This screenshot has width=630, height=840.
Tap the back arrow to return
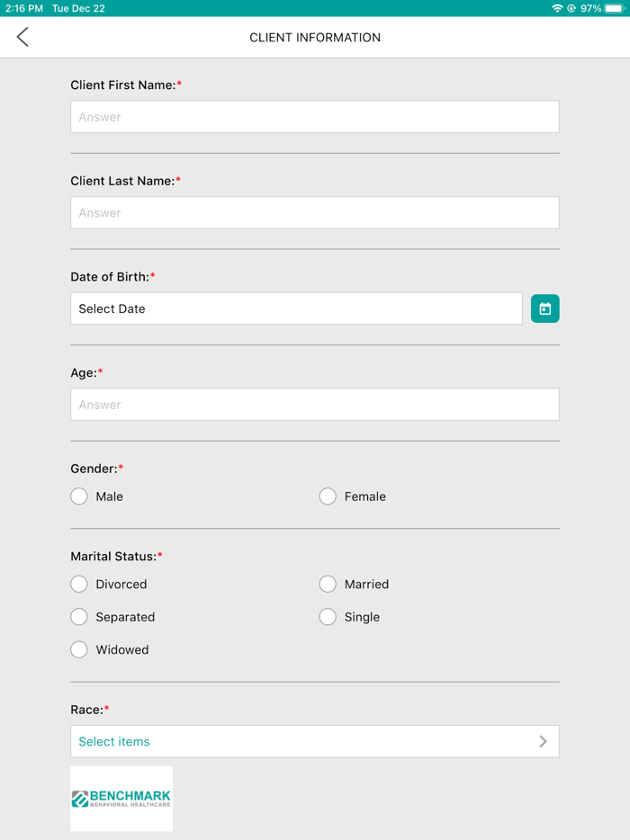point(22,37)
